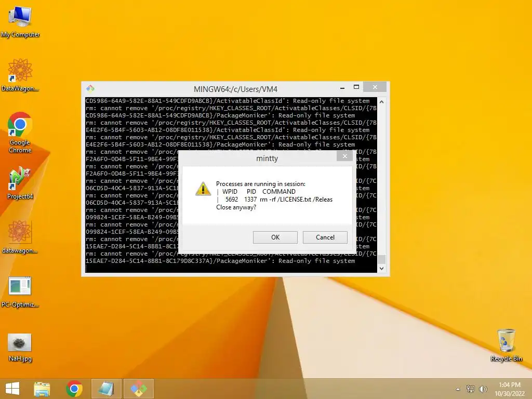Switch to Notepad taskbar window
Screen dimensions: 532x399
tap(106, 389)
